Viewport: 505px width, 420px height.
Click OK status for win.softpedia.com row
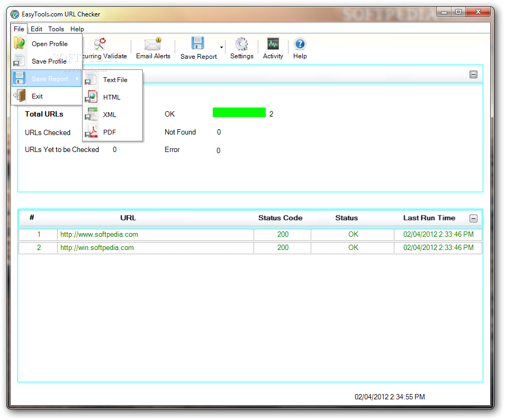[353, 248]
